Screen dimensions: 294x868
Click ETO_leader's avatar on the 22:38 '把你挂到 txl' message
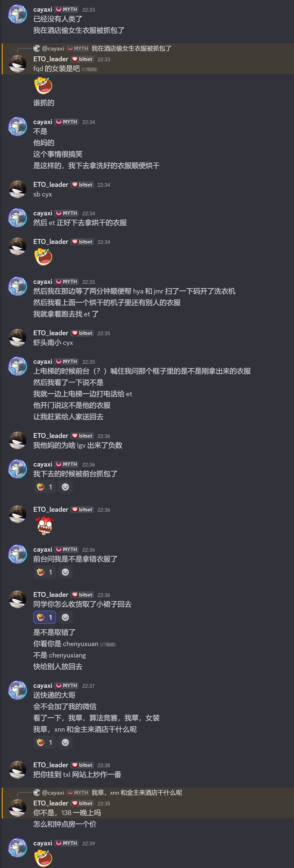18,770
